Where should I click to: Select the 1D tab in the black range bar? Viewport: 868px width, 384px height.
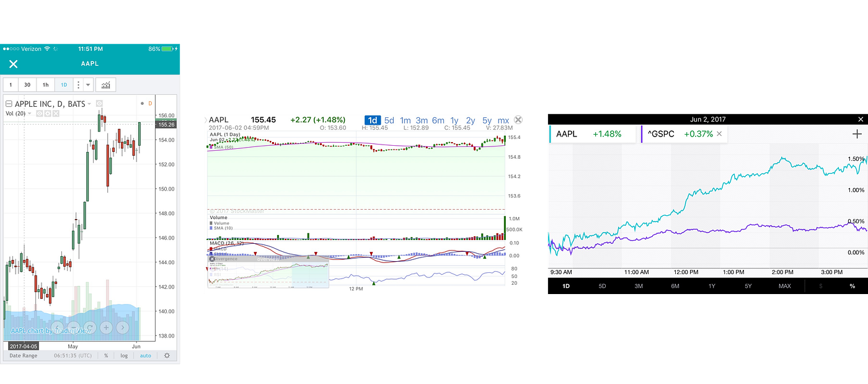coord(566,286)
